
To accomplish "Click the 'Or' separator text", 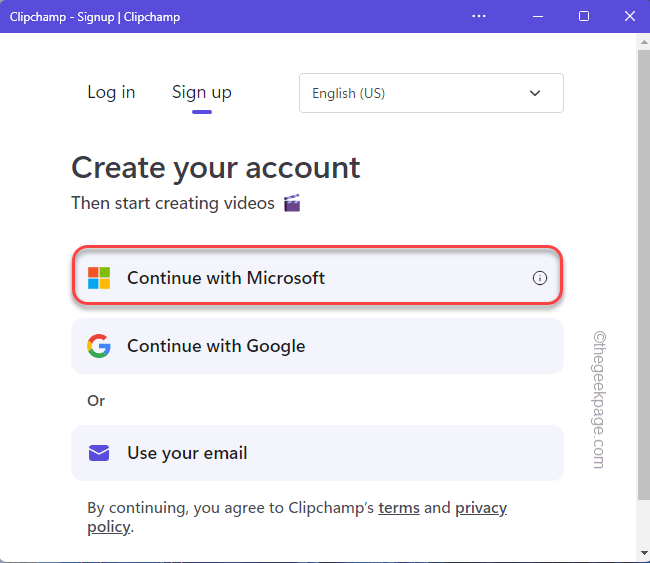I will [x=96, y=401].
